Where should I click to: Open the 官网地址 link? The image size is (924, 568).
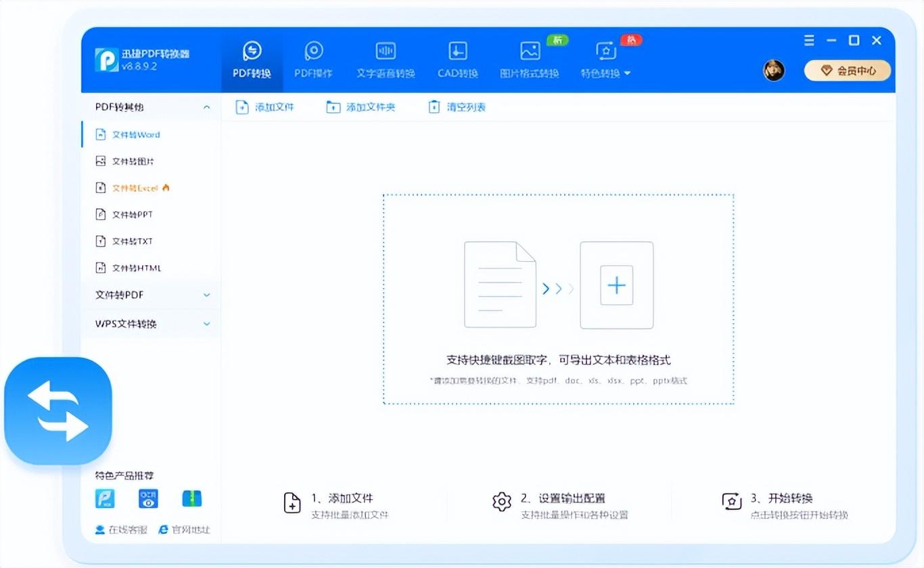(184, 529)
